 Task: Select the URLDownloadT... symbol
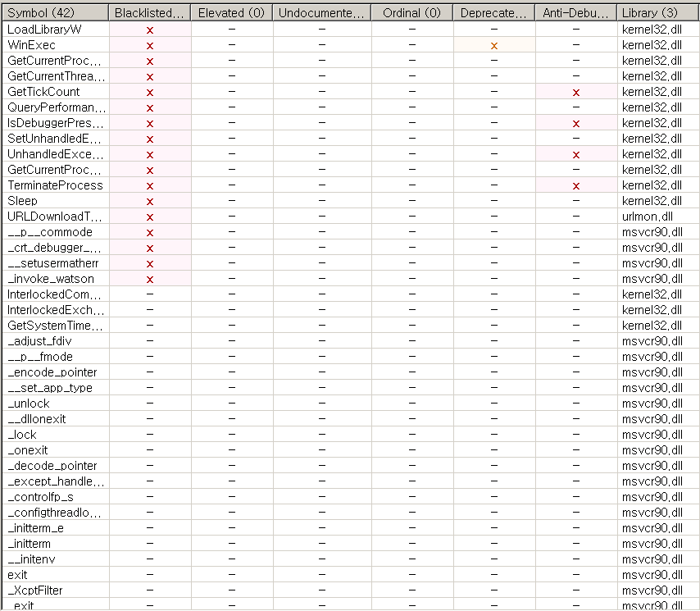[54, 217]
